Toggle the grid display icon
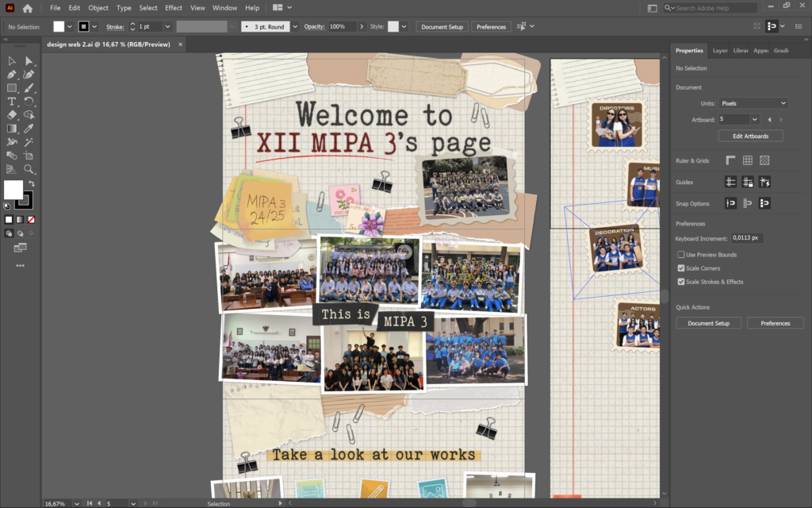Image resolution: width=812 pixels, height=508 pixels. tap(747, 160)
